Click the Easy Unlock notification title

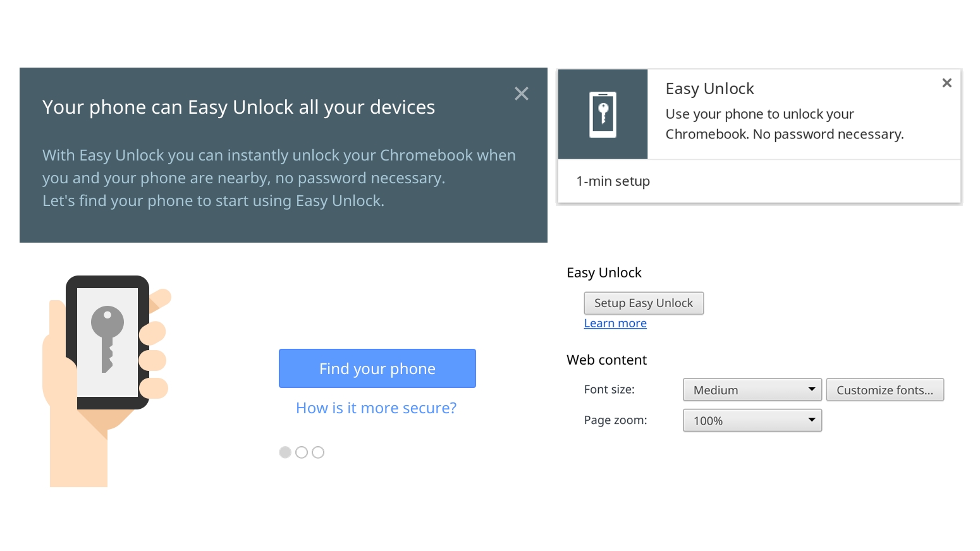coord(709,89)
